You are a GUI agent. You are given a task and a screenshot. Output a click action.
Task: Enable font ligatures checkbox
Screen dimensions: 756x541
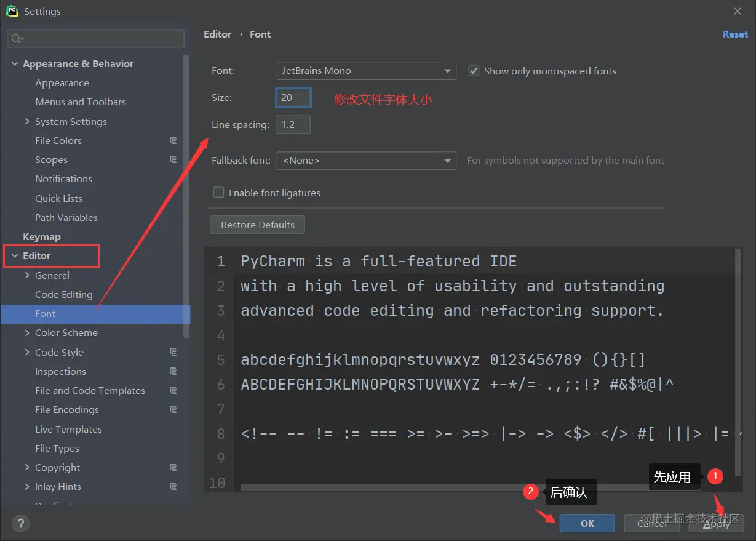click(x=218, y=193)
